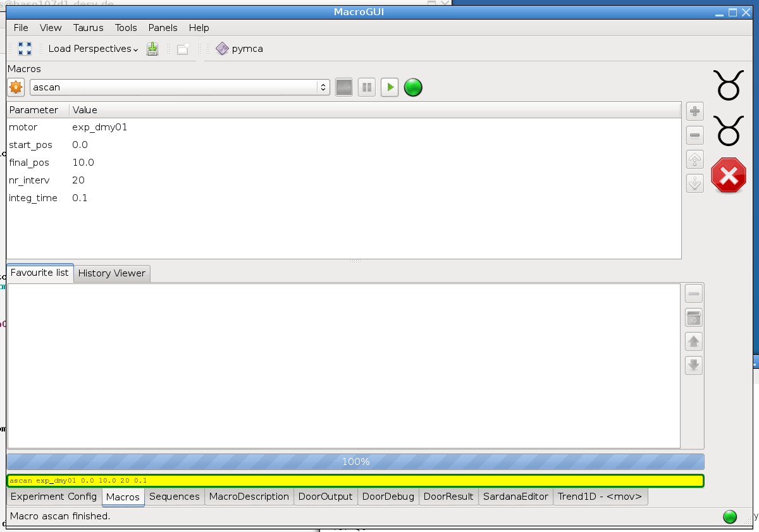Screen dimensions: 759x532
Task: Switch to the Favourite list tab
Action: point(40,273)
